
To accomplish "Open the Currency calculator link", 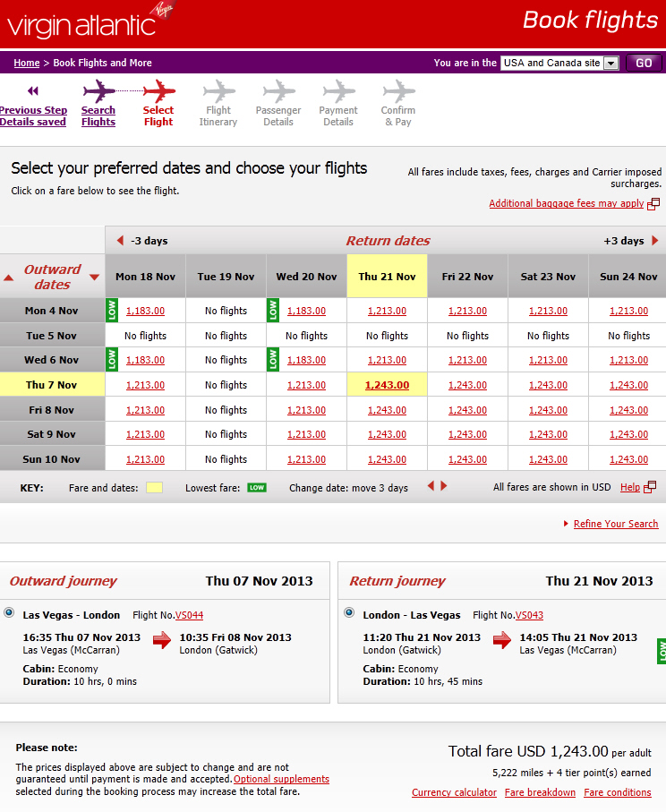I will tap(454, 792).
